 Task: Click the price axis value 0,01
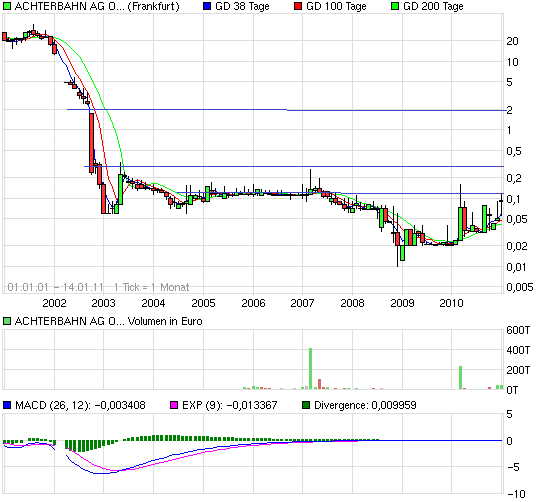pos(517,267)
